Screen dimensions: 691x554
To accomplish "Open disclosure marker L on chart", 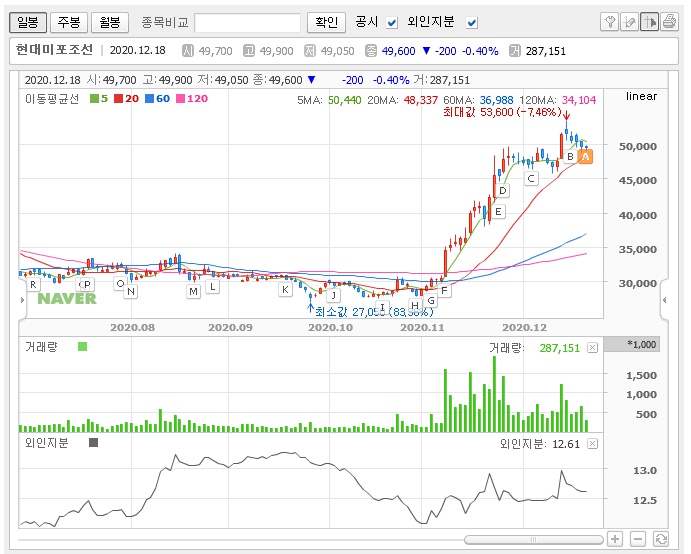I will point(212,286).
